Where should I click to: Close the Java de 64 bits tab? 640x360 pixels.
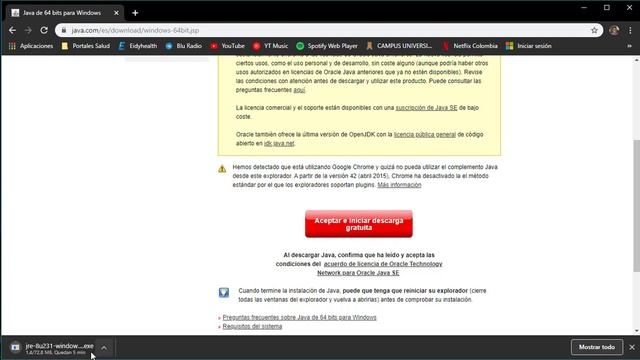point(116,13)
